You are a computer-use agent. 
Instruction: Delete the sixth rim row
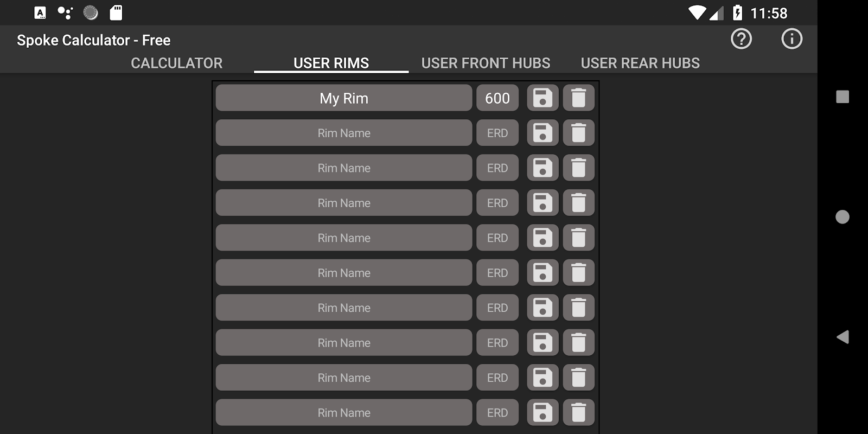(x=578, y=273)
